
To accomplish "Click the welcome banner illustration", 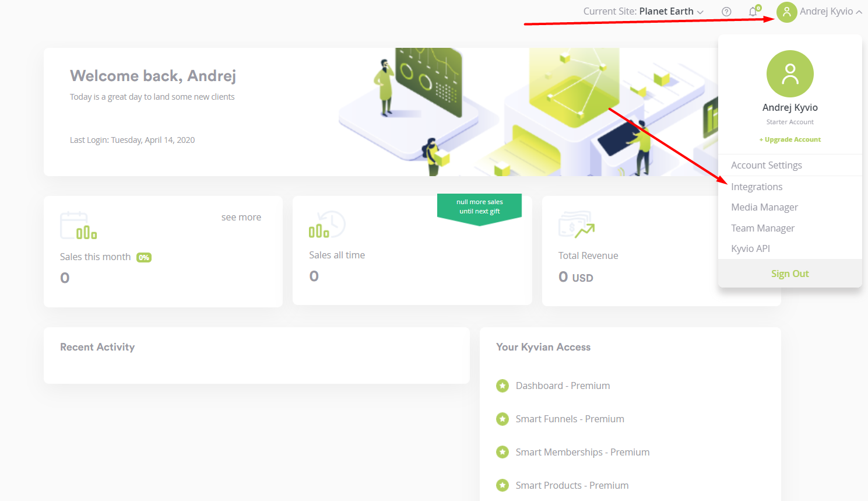I will point(528,112).
